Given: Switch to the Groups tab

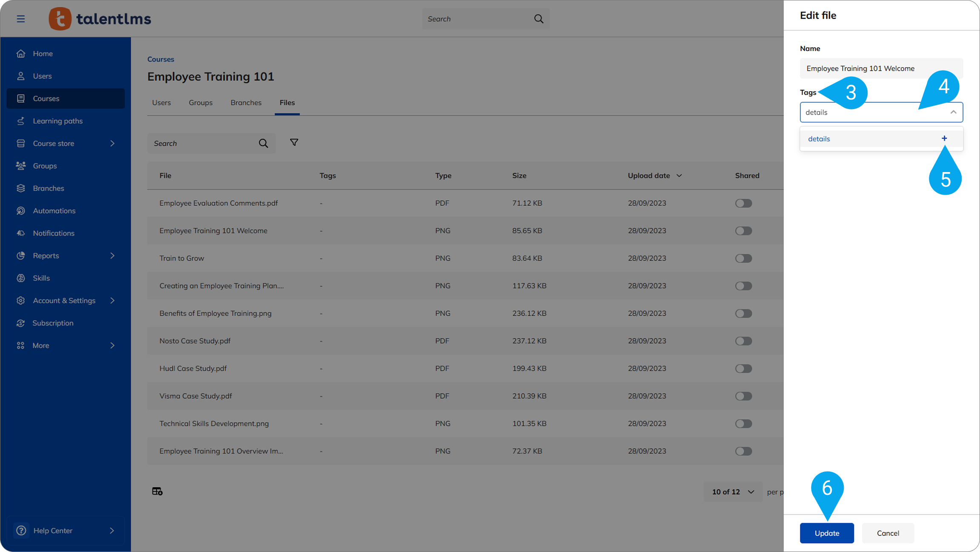Looking at the screenshot, I should [x=201, y=103].
